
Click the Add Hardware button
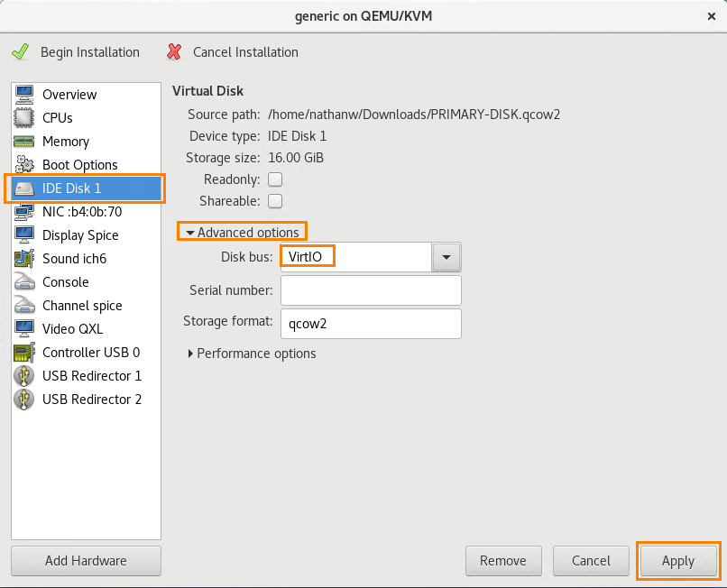pos(86,561)
